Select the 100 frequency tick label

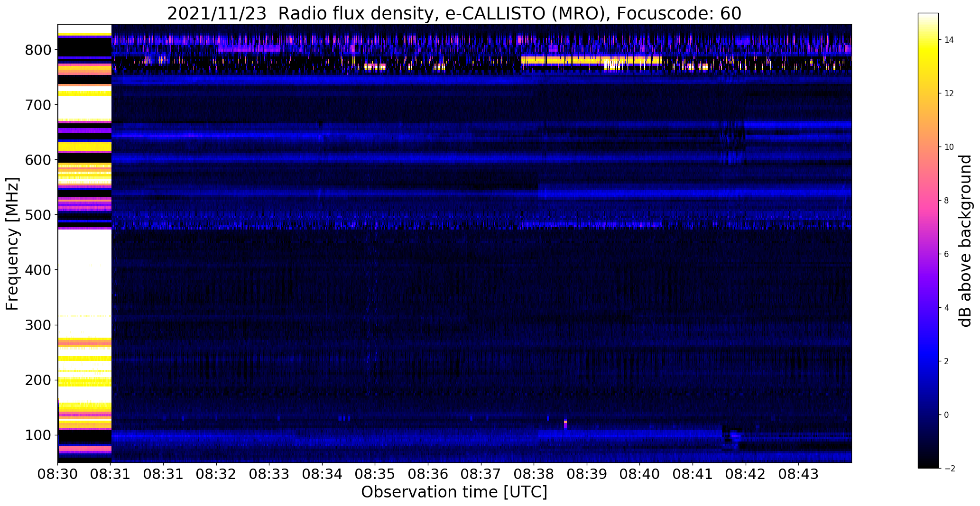coord(37,435)
